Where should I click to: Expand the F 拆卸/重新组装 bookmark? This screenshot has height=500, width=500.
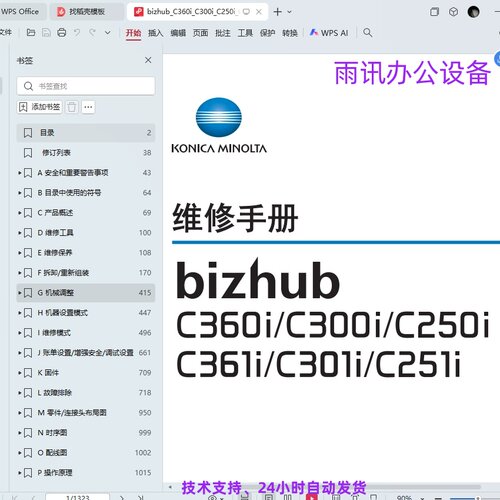pos(20,273)
